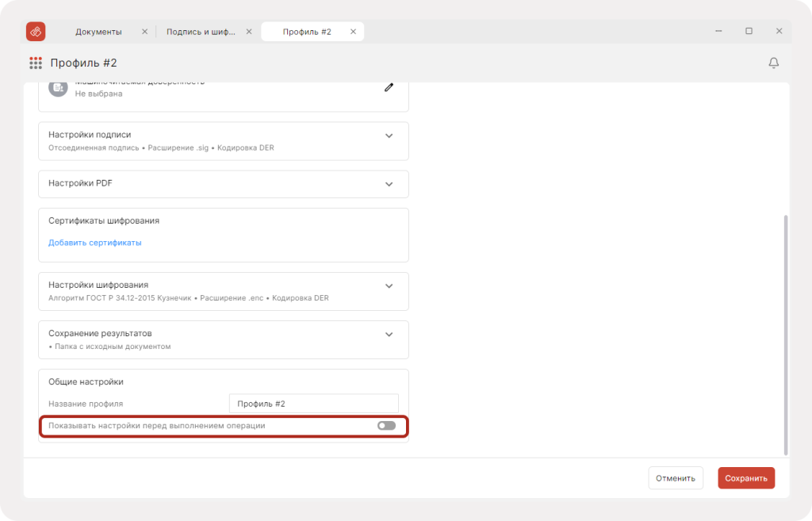Switch to the Подпись и шиф... tab

coord(201,32)
